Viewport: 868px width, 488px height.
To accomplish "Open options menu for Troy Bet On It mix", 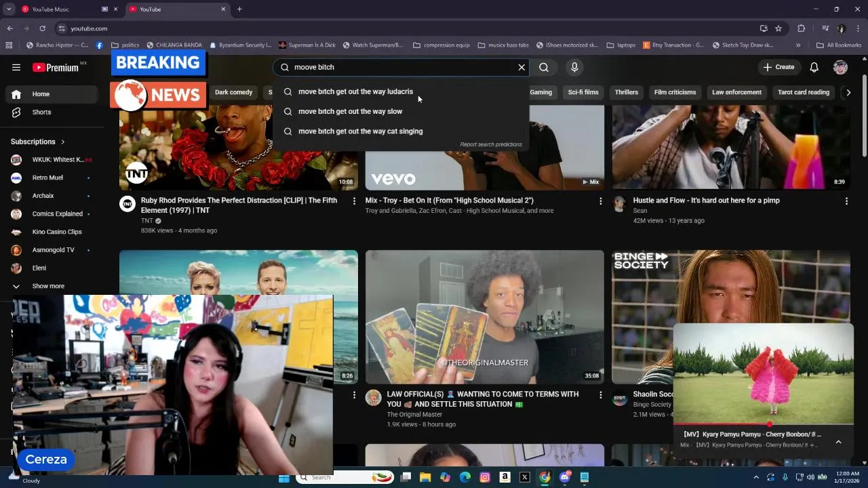I will (600, 201).
